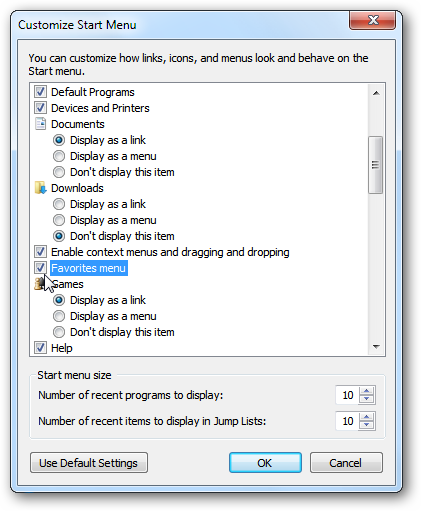This screenshot has height=511, width=421.
Task: Click the Use Default Settings button
Action: pos(89,463)
